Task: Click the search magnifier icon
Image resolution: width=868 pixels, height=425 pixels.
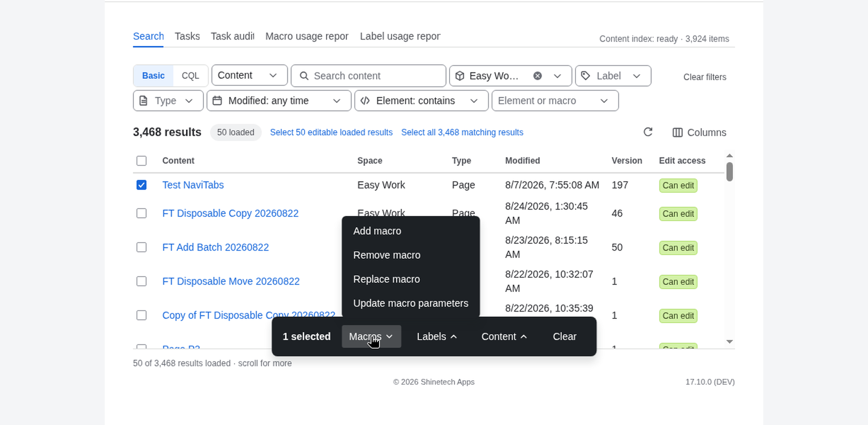Action: pyautogui.click(x=304, y=76)
